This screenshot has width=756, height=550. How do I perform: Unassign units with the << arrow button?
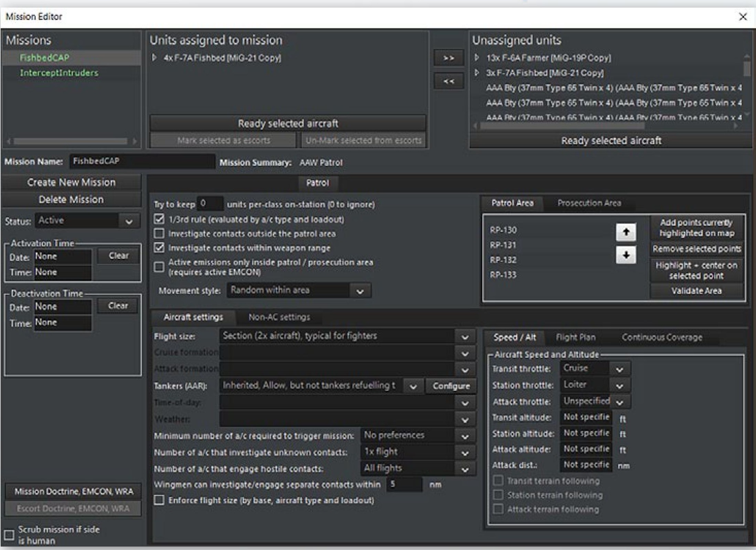coord(448,81)
